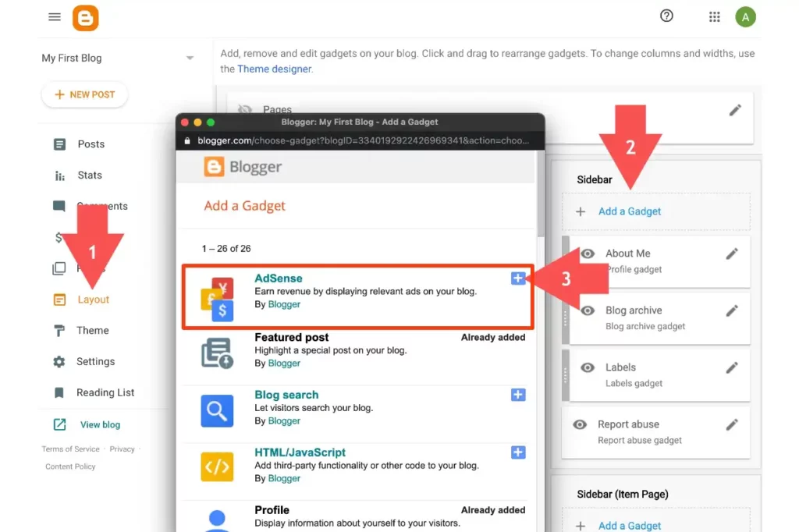This screenshot has height=532, width=799.
Task: Click the Comments speech bubble icon
Action: pyautogui.click(x=59, y=207)
